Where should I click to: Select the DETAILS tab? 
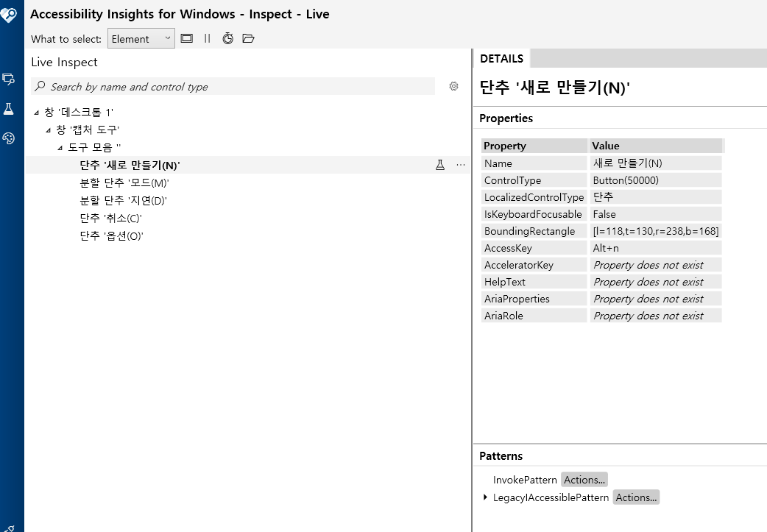coord(501,59)
